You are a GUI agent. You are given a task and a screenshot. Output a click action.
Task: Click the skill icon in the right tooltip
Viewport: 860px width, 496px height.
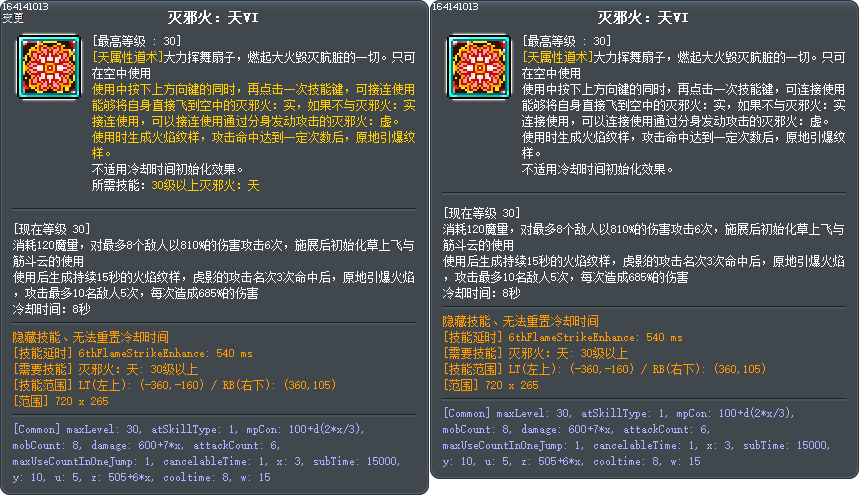click(477, 66)
